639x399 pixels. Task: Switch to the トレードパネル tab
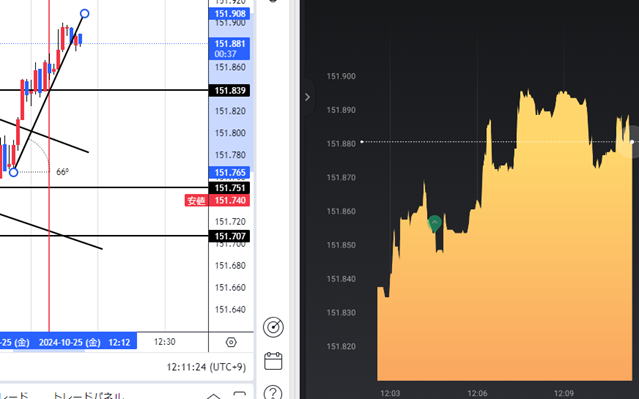[x=88, y=395]
